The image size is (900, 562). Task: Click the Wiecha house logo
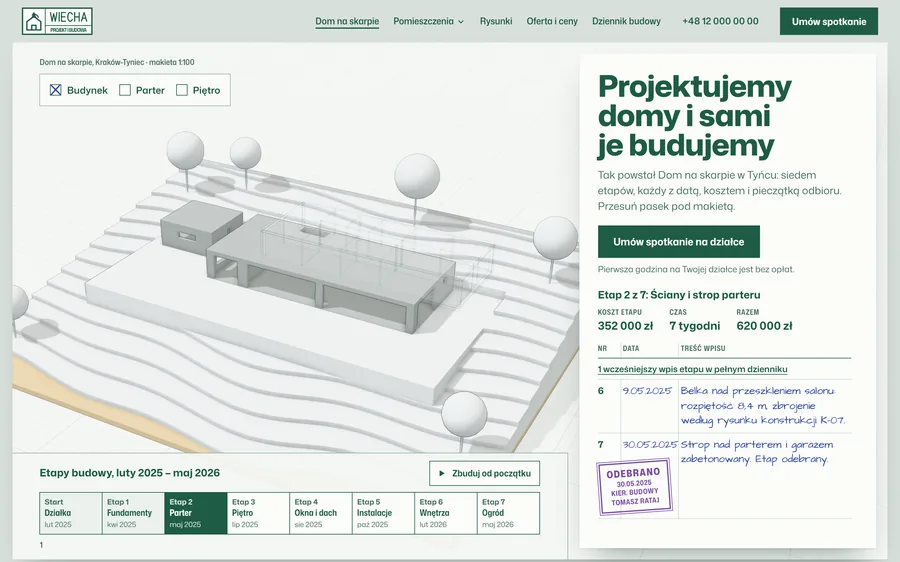[x=57, y=21]
